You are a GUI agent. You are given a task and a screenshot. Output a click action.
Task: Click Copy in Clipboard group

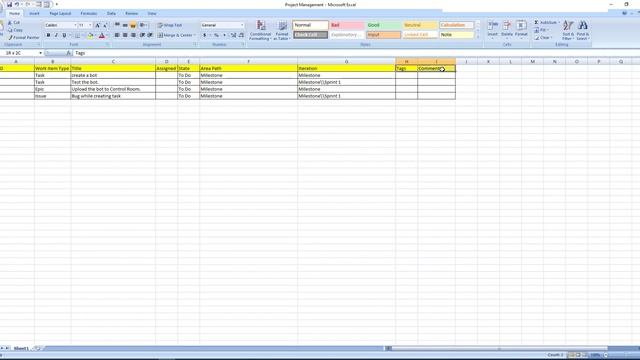(x=15, y=30)
